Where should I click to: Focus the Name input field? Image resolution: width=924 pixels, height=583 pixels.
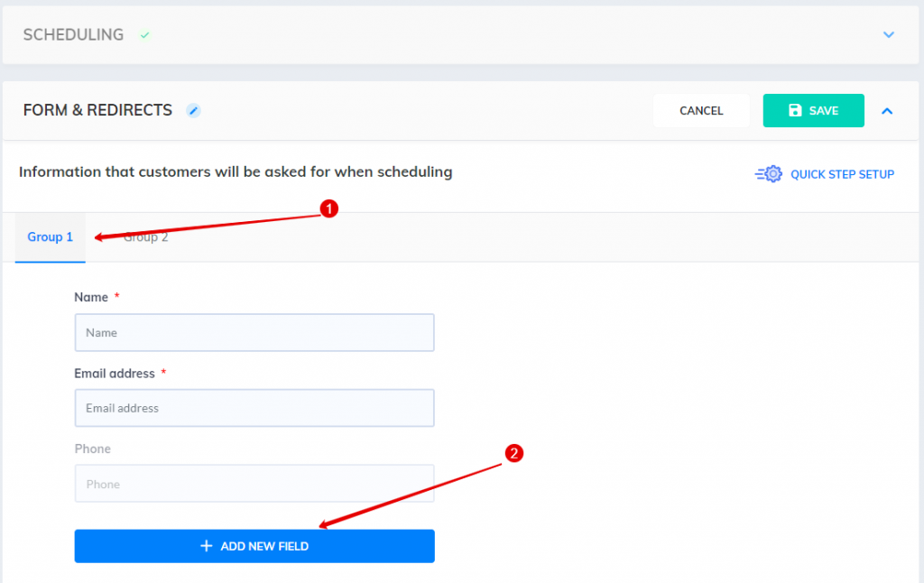[x=254, y=332]
